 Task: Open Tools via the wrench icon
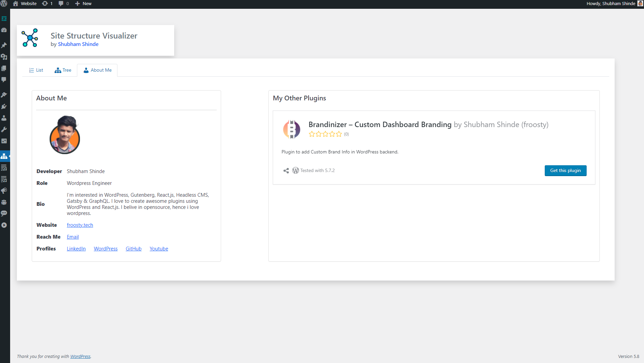[x=4, y=129]
